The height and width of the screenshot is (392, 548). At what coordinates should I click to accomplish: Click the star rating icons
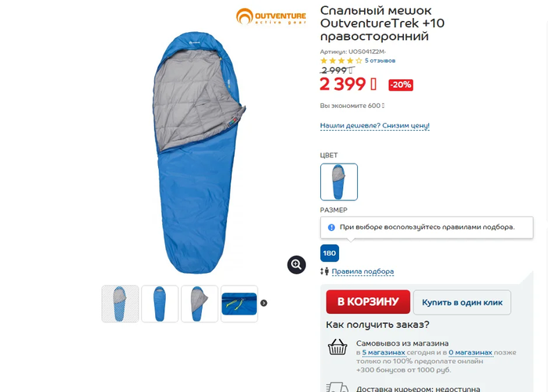tap(341, 61)
